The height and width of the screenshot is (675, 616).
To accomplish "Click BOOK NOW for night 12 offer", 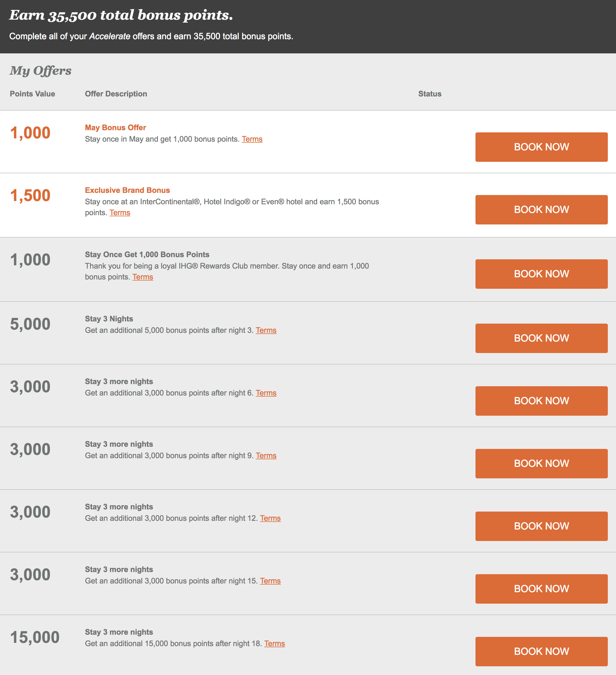I will (x=541, y=526).
